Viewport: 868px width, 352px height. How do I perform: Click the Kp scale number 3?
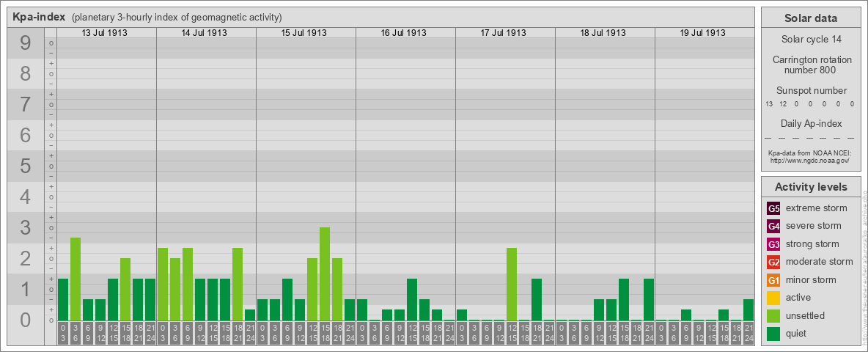[26, 227]
